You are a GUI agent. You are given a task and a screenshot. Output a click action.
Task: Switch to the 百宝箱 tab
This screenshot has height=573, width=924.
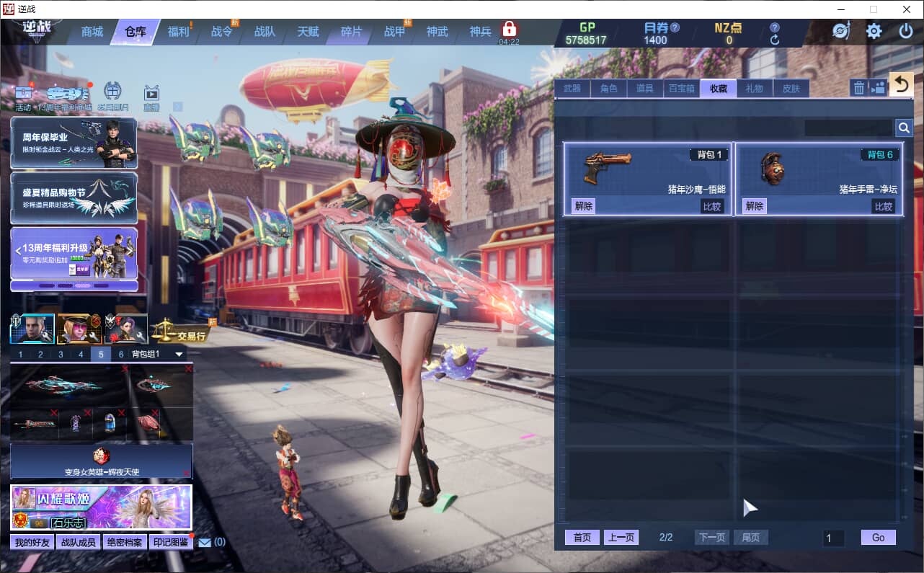(x=682, y=89)
